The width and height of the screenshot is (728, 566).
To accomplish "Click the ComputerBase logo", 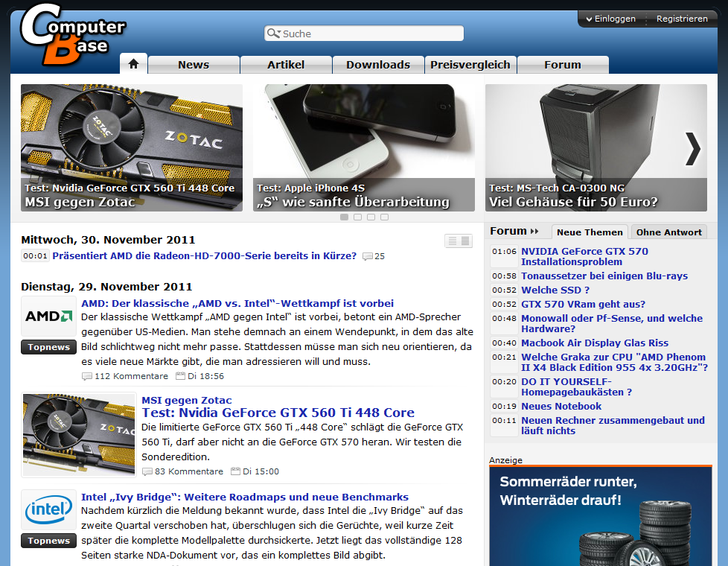I will (73, 34).
